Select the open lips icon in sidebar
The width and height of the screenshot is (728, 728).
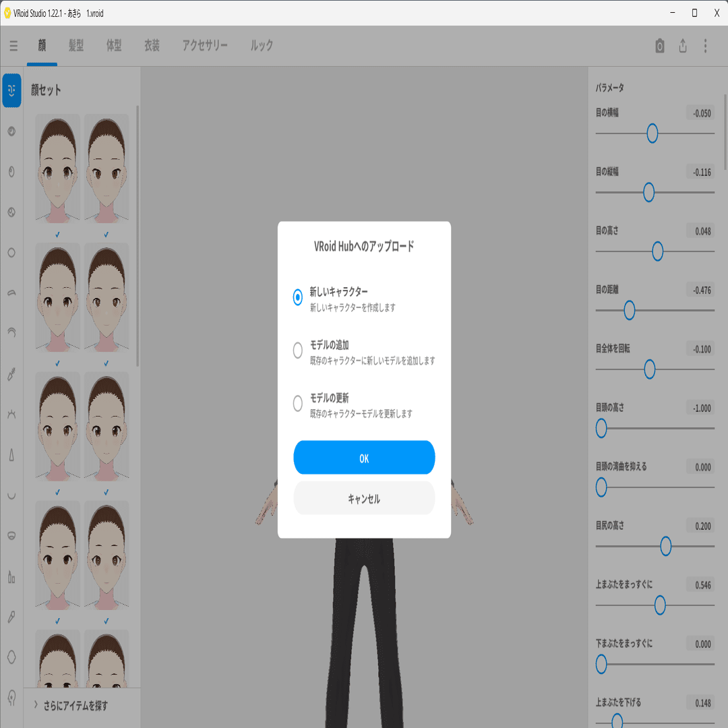11,536
